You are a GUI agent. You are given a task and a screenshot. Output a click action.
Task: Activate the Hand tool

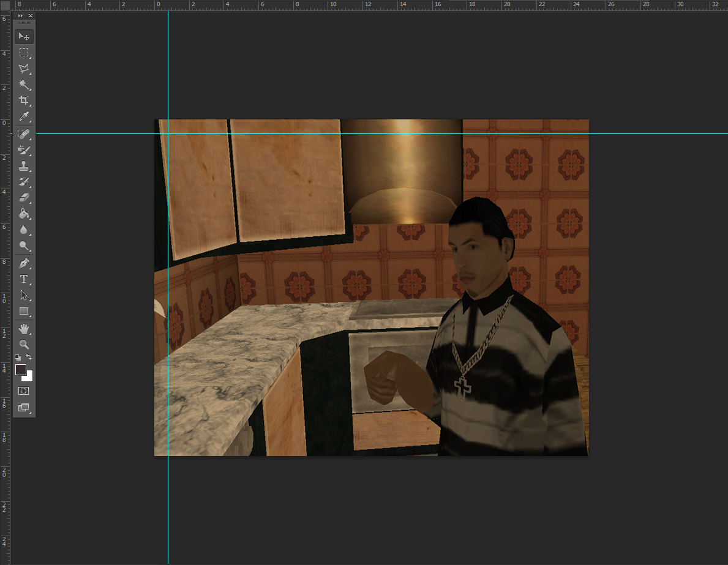coord(24,329)
